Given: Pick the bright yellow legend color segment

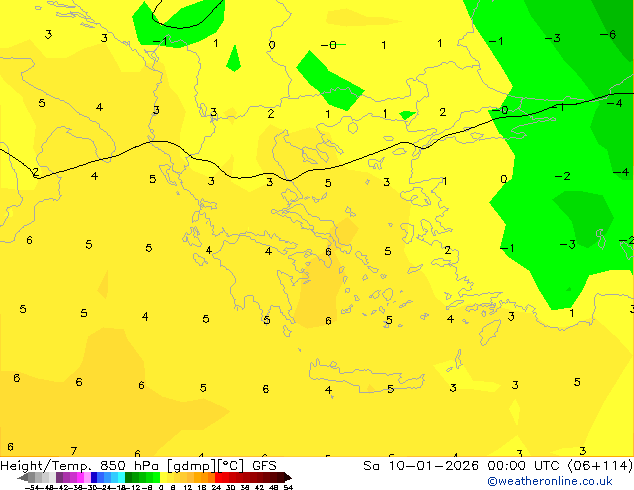Looking at the screenshot, I should [163, 478].
